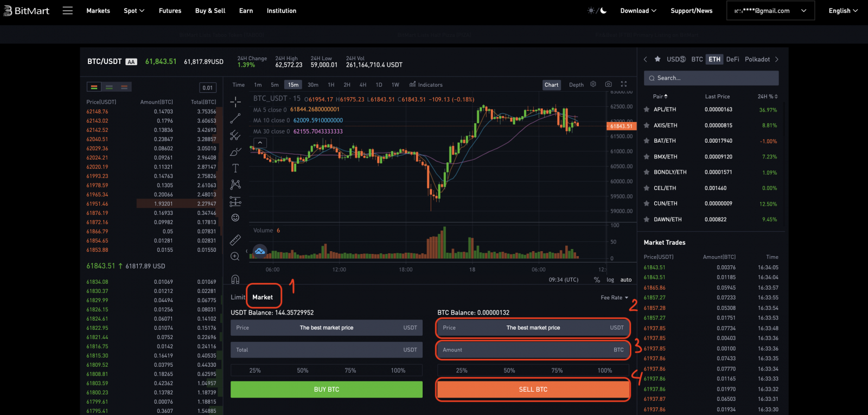This screenshot has height=415, width=868.
Task: Select the text annotation tool
Action: coord(235,168)
